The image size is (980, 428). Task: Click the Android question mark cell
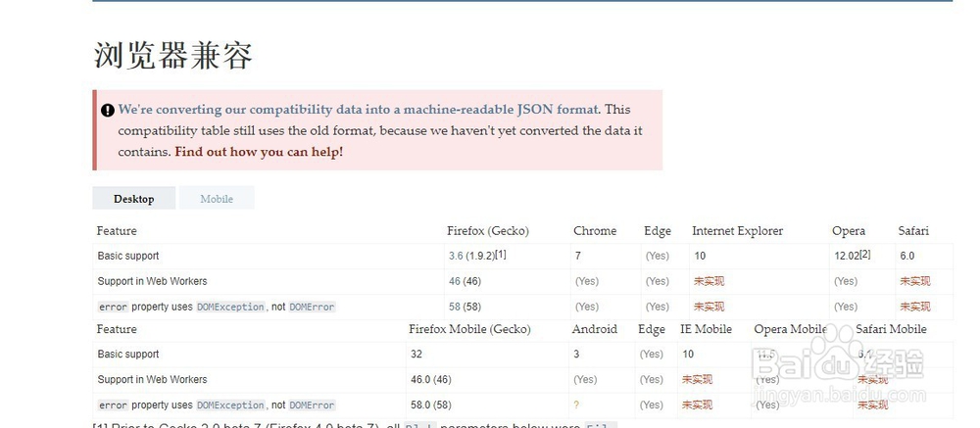tap(576, 404)
